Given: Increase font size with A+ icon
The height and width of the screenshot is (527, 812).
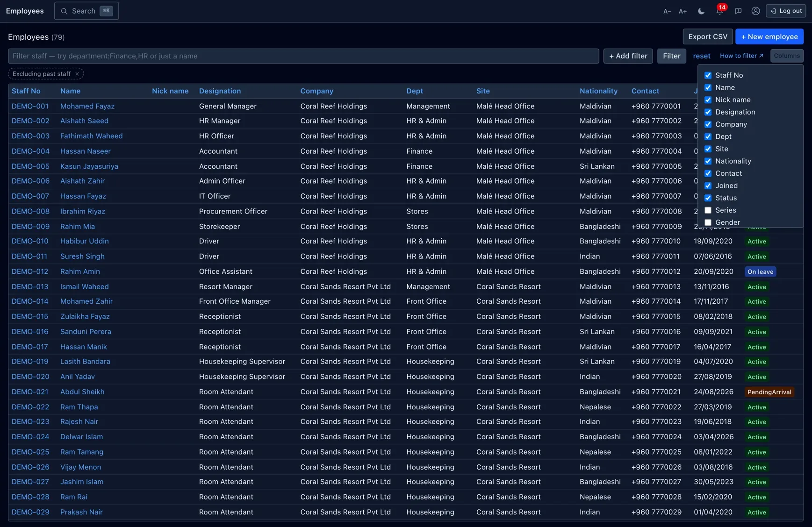Looking at the screenshot, I should coord(683,11).
